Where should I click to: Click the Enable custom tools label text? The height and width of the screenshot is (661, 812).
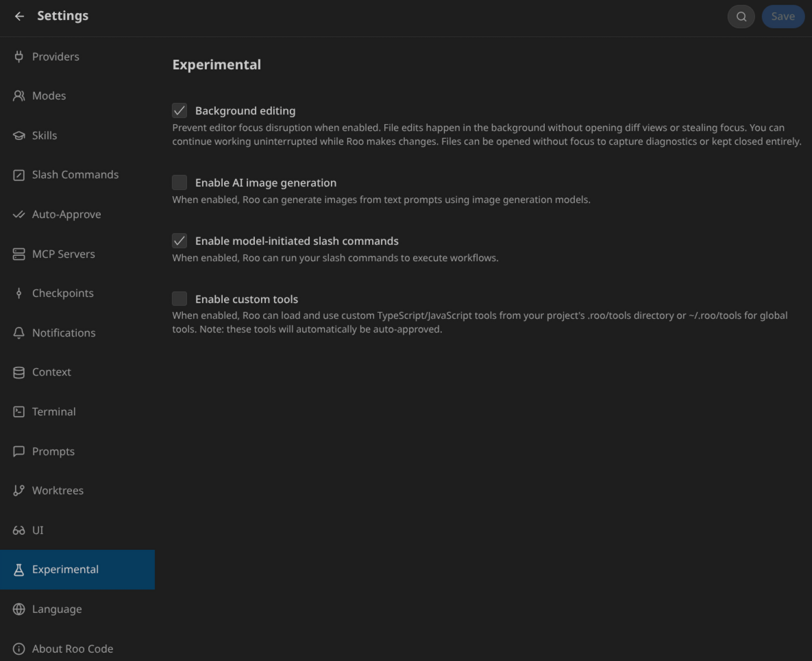click(247, 300)
